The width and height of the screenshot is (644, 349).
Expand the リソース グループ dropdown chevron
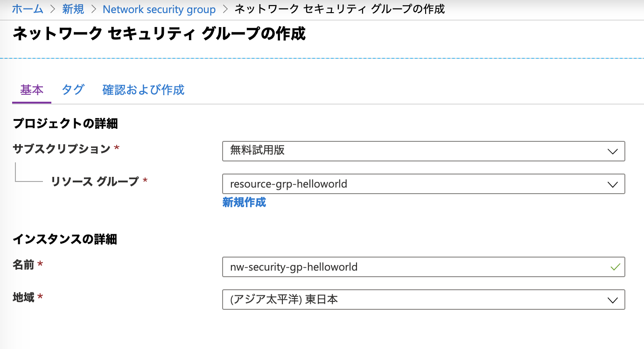[x=613, y=184]
